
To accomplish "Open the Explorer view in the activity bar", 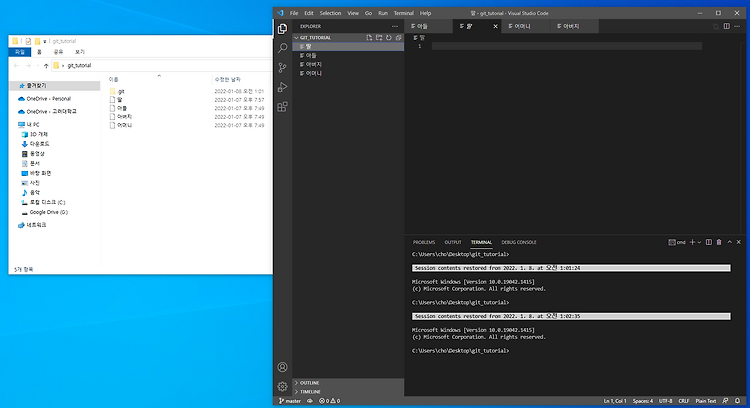I will 283,29.
